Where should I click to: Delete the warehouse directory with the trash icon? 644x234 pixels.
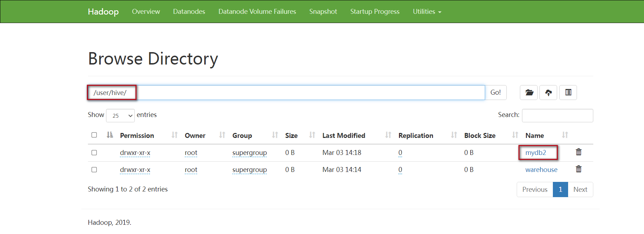coord(579,169)
